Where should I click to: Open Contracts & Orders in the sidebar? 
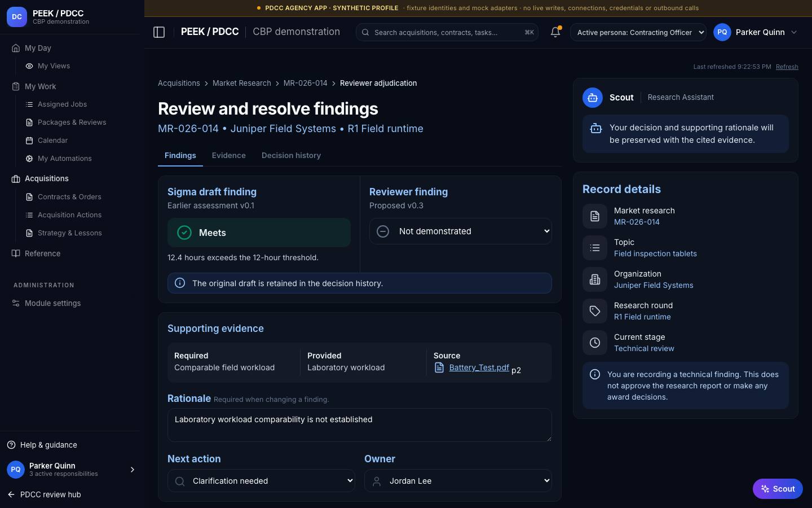69,197
